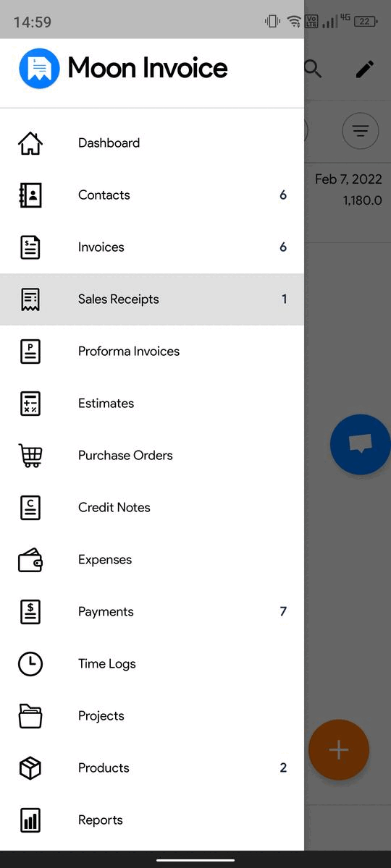This screenshot has height=868, width=391.
Task: Open Projects label
Action: click(101, 716)
